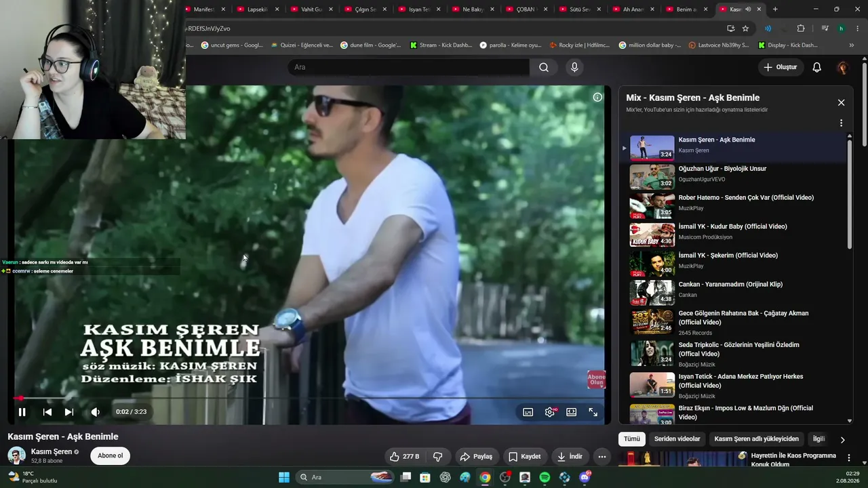Open Discord from the taskbar
868x488 pixels.
coord(585,477)
